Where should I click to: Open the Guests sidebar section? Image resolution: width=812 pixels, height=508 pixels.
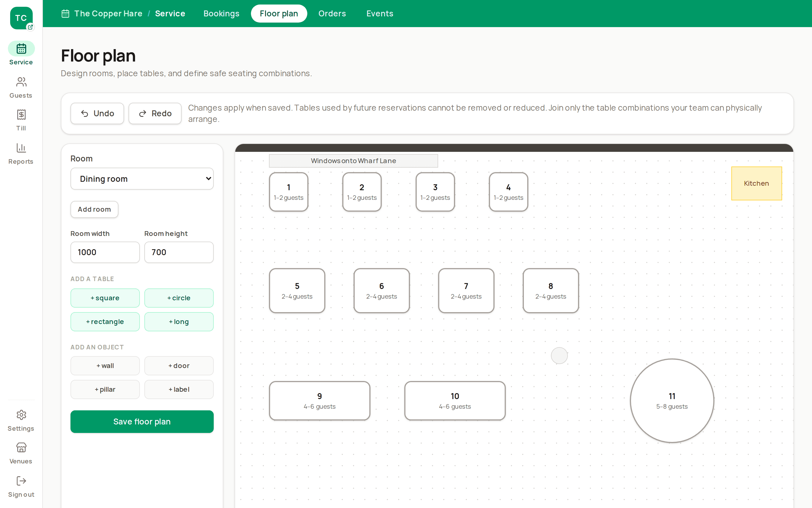pyautogui.click(x=21, y=88)
